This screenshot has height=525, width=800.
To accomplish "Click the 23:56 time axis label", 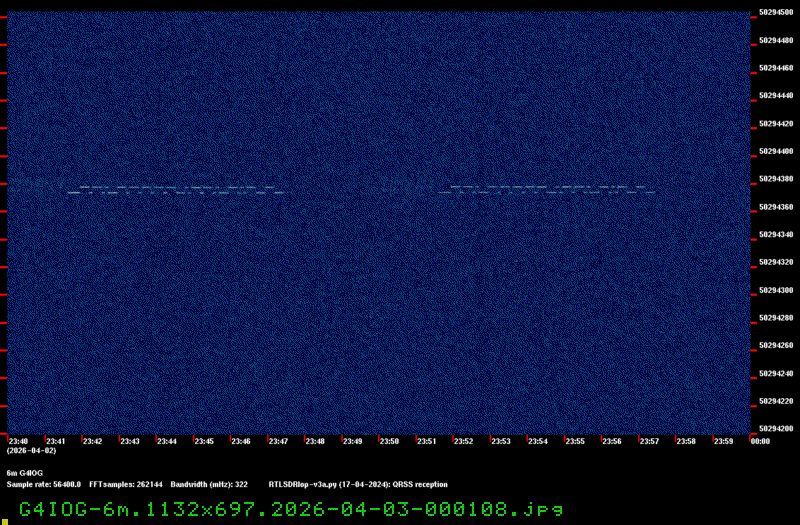I will [x=612, y=441].
